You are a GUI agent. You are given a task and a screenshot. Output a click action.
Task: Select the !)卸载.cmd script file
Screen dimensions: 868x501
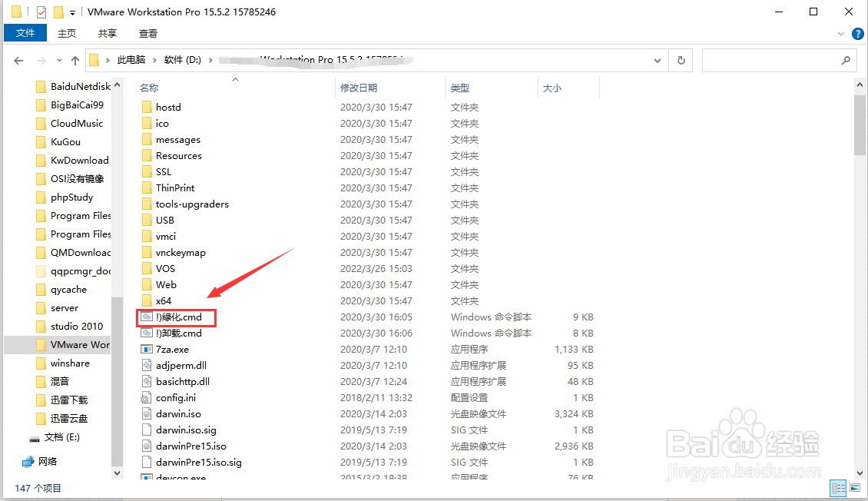(178, 333)
